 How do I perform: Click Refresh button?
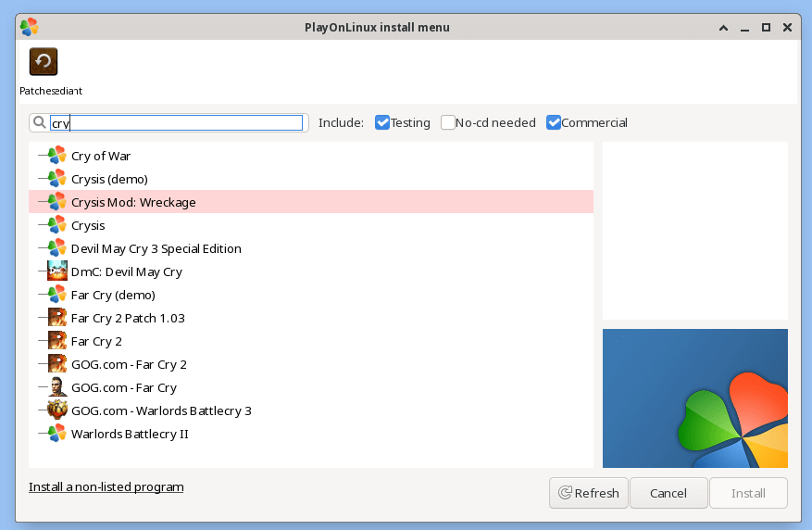(x=589, y=493)
